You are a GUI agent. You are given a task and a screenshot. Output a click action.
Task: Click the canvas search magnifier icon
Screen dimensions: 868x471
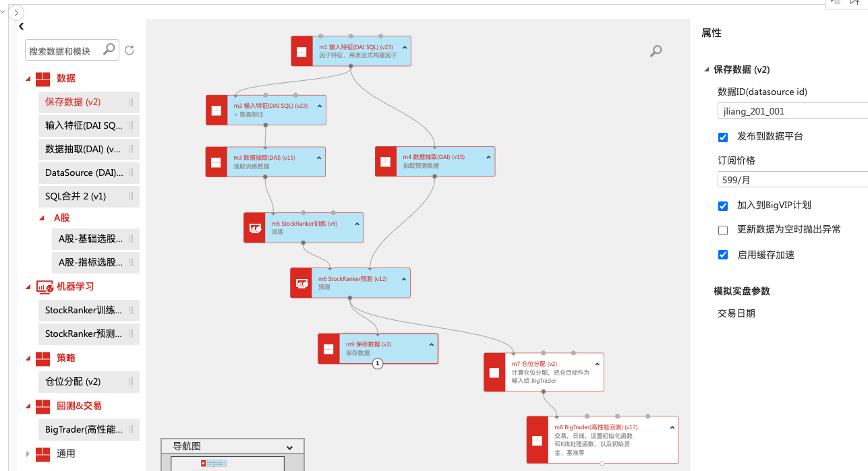point(656,51)
